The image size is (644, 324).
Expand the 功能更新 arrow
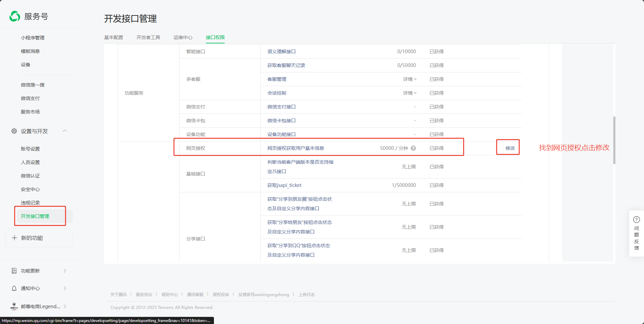point(65,271)
